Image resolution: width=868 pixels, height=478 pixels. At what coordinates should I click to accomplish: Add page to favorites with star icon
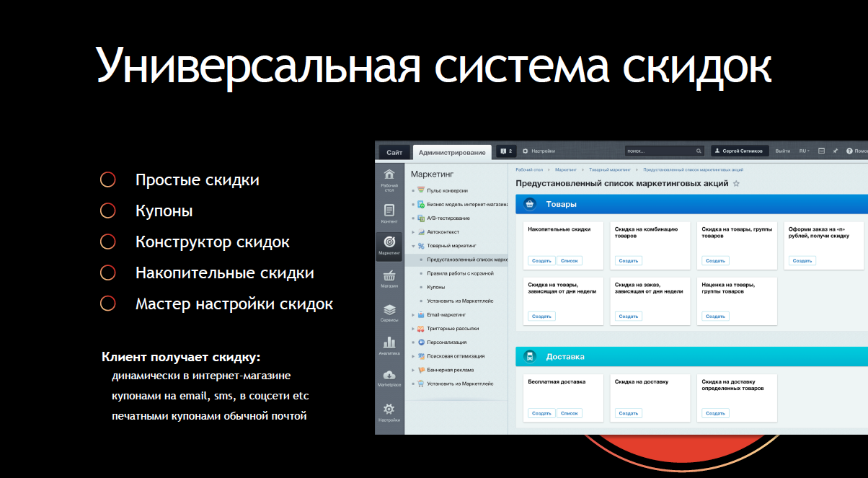tap(736, 184)
